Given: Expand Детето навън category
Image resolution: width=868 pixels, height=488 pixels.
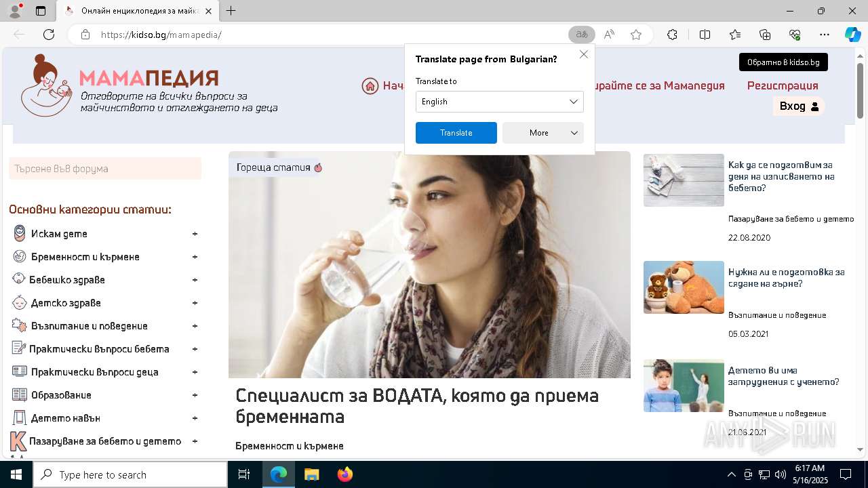Looking at the screenshot, I should click(x=195, y=418).
